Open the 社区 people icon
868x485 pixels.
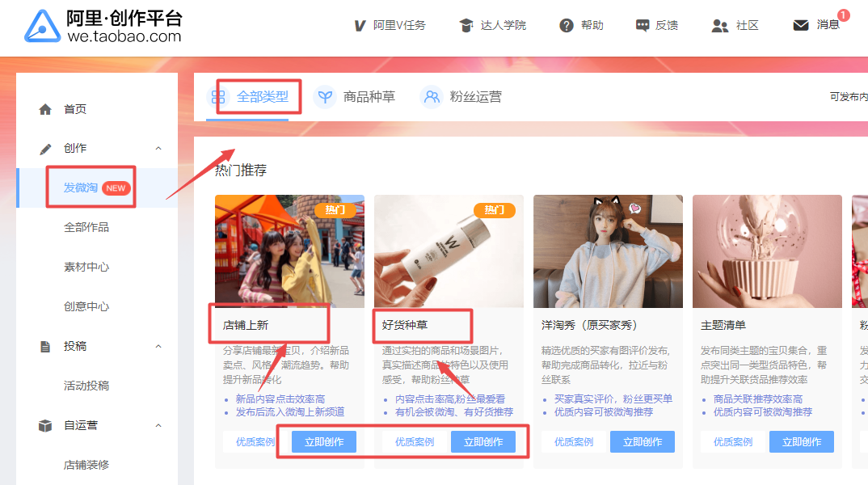(719, 25)
